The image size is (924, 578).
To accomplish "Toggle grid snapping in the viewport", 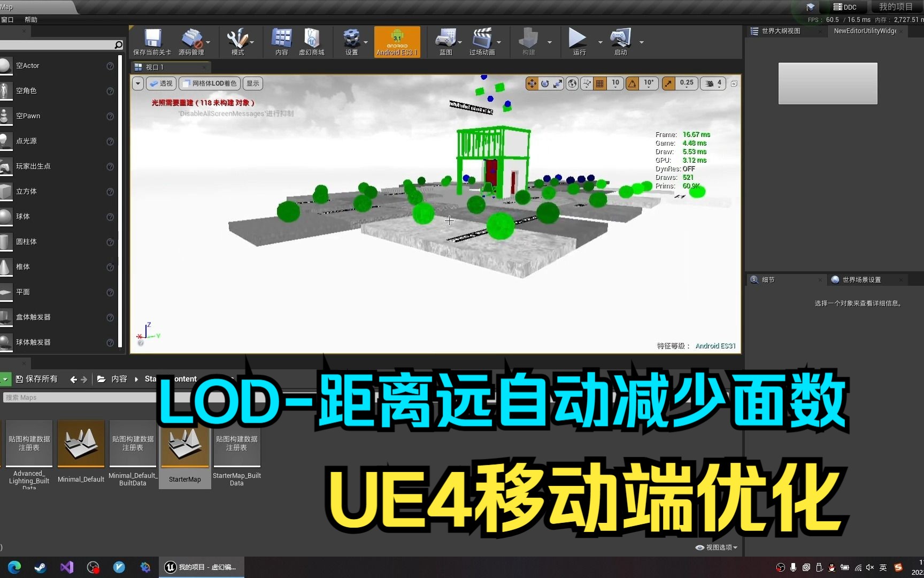I will (600, 83).
